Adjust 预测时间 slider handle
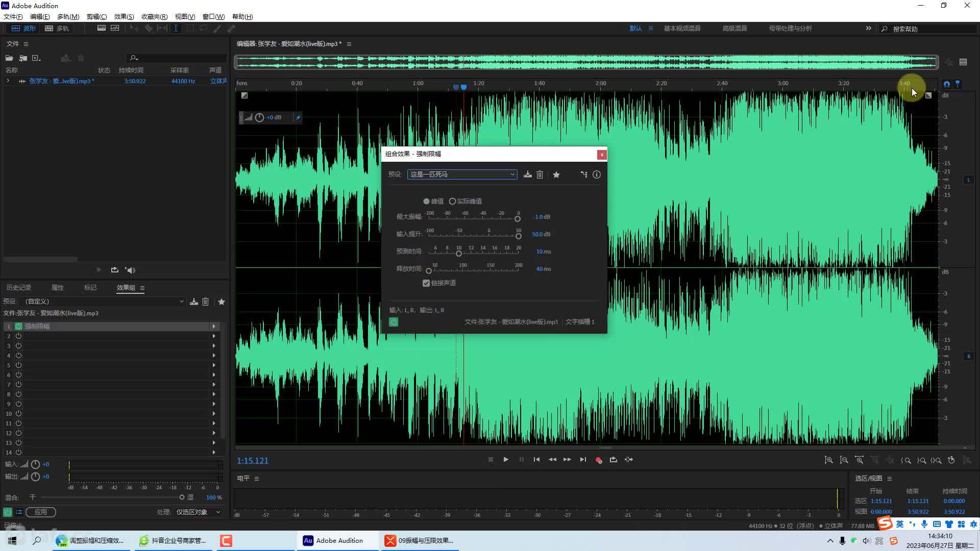Screen dimensions: 980x551 click(x=459, y=254)
